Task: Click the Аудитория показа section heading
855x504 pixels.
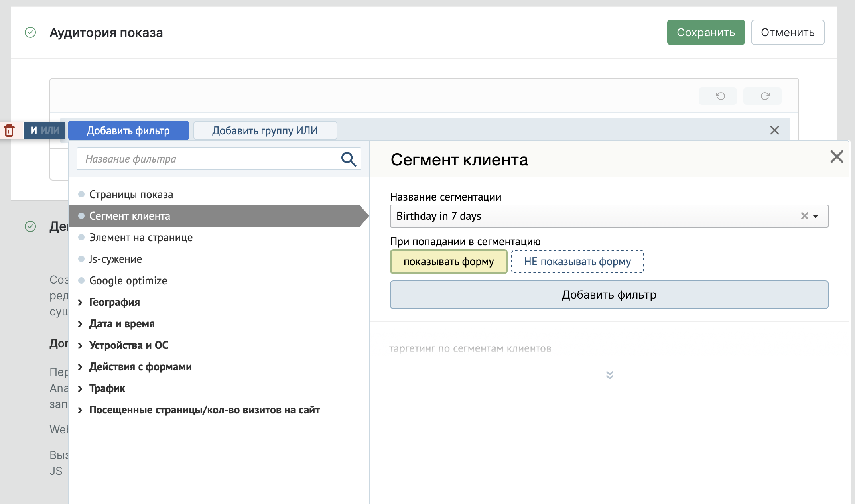Action: [x=106, y=32]
